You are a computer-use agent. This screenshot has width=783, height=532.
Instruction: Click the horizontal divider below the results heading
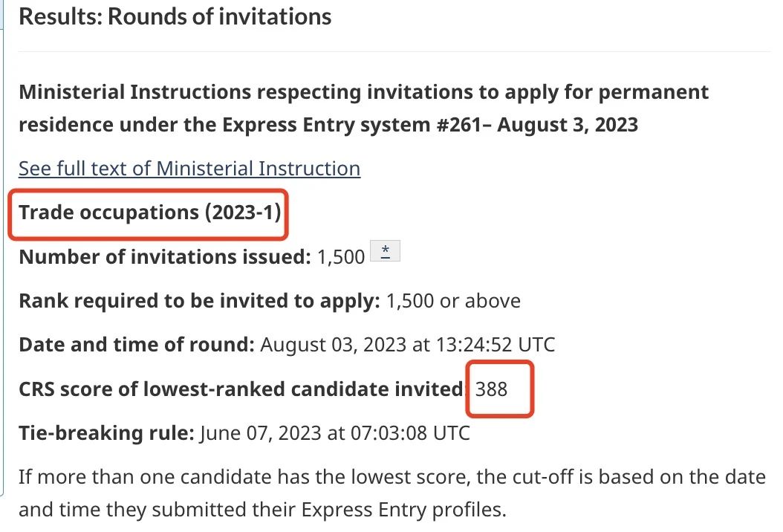pos(394,51)
